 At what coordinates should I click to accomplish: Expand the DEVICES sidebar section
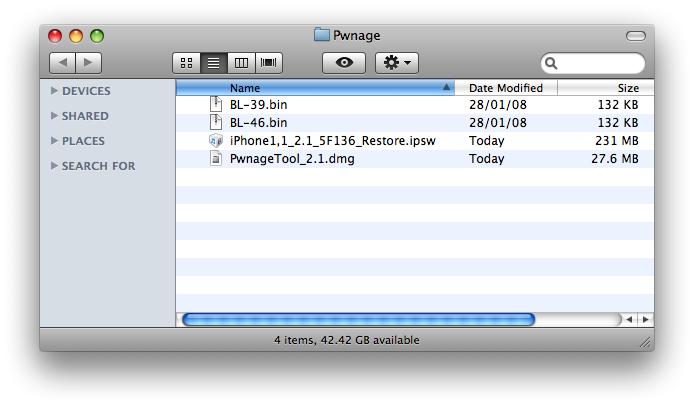pos(54,90)
